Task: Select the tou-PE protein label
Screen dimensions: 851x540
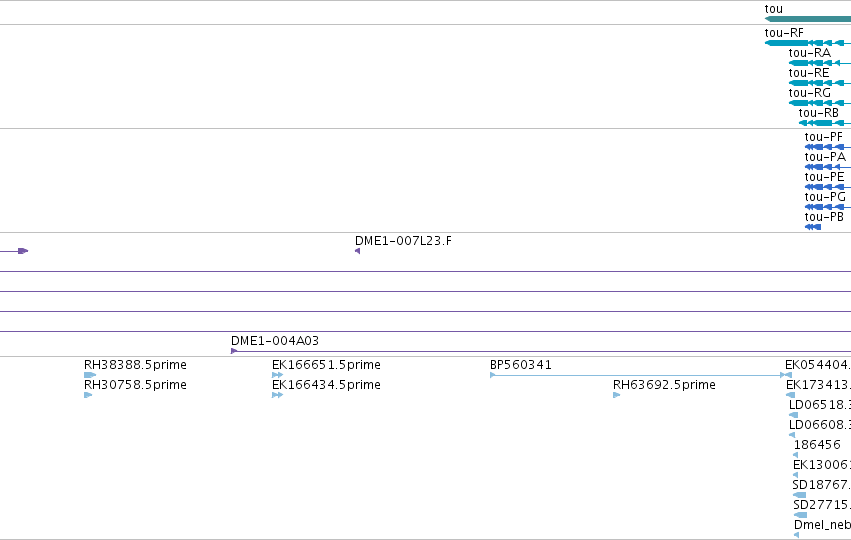Action: point(824,177)
